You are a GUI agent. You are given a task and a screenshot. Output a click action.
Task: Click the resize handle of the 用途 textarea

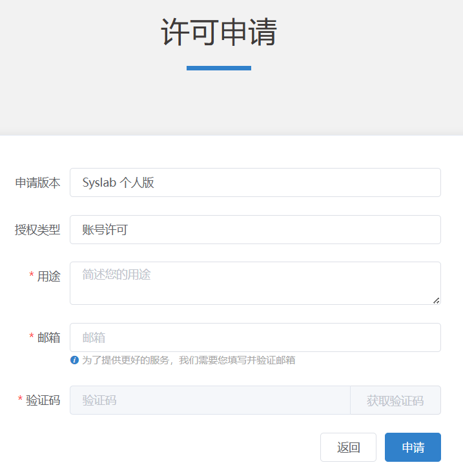437,300
